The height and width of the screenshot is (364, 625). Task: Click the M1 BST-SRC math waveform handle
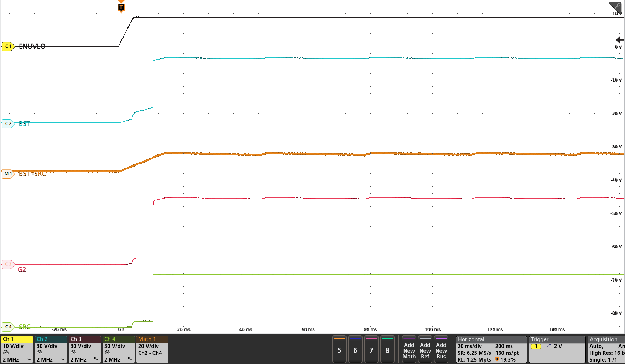click(8, 173)
